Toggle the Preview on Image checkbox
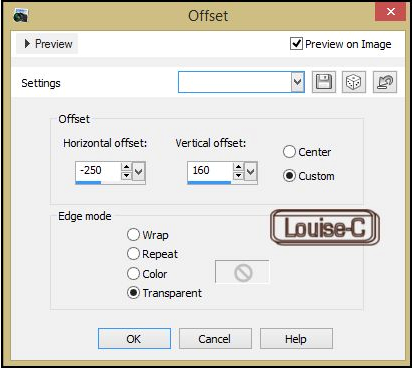 click(296, 44)
